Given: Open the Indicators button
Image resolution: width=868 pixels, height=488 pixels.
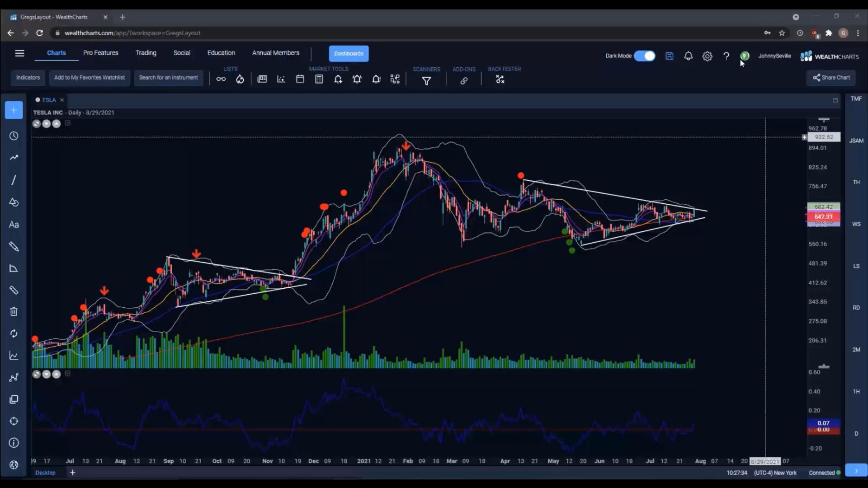Looking at the screenshot, I should (x=28, y=78).
